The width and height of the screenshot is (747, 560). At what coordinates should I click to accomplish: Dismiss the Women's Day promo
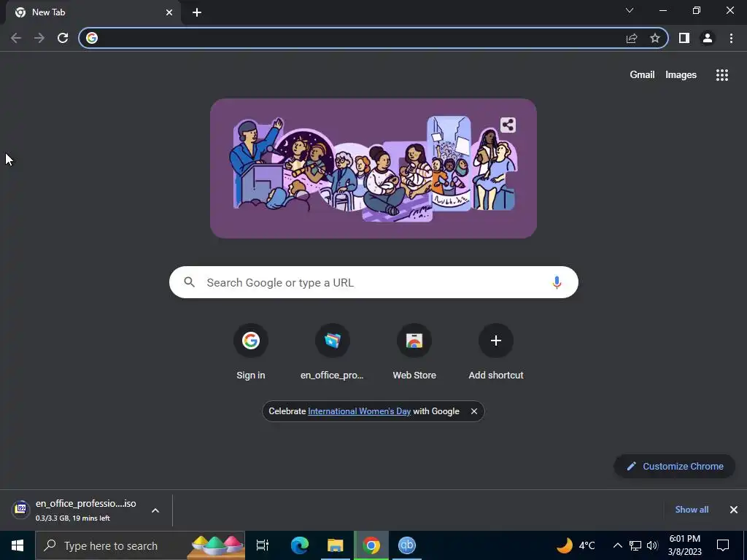tap(474, 411)
